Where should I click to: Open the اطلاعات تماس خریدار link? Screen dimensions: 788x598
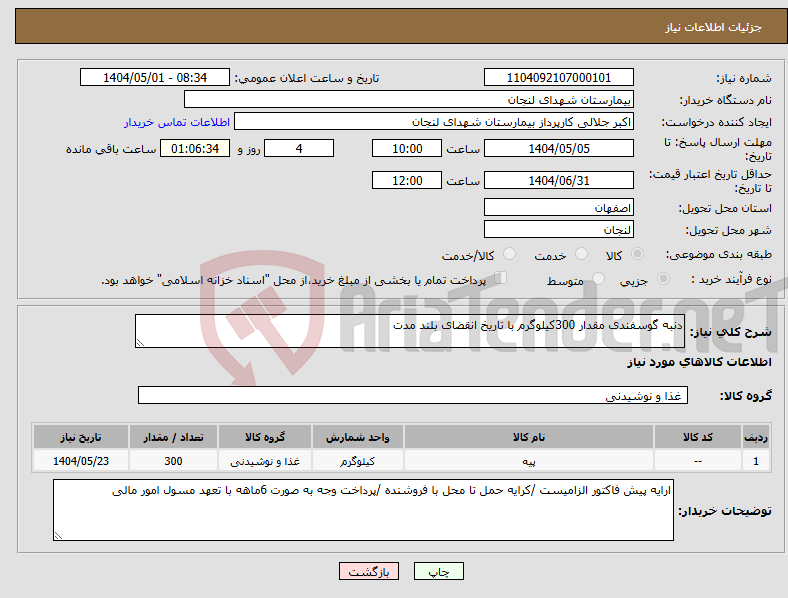pyautogui.click(x=177, y=122)
